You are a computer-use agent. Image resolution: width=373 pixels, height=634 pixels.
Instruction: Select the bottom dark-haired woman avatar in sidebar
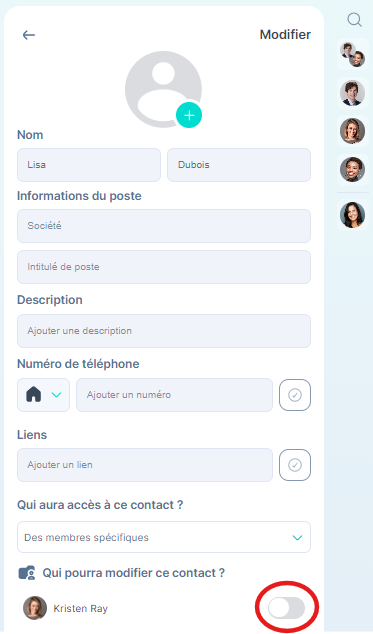pos(352,215)
